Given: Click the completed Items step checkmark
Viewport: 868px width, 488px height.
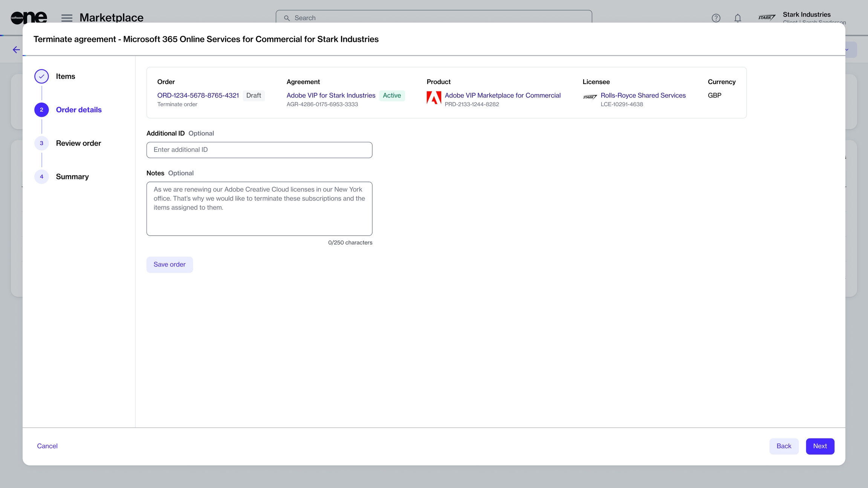Looking at the screenshot, I should click(x=41, y=76).
